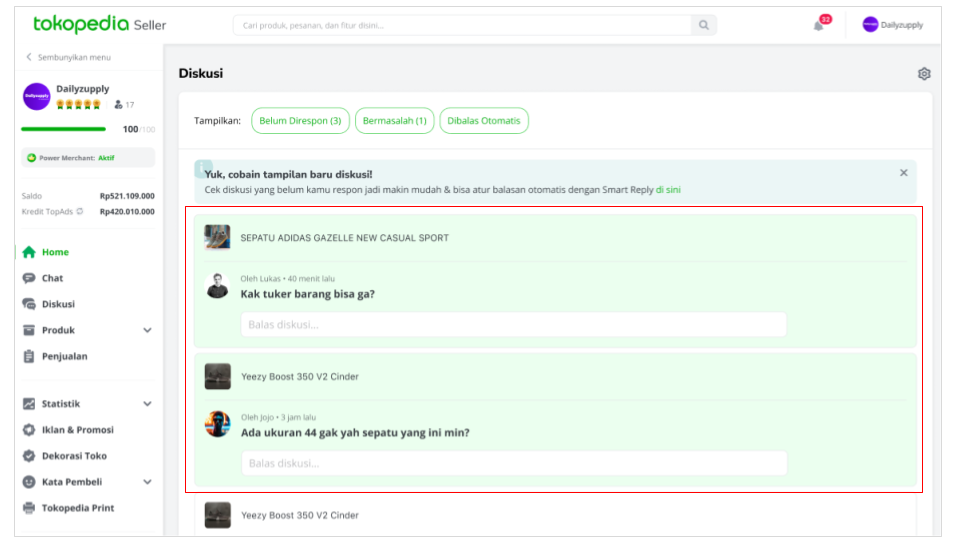Open the notification bell

click(819, 25)
